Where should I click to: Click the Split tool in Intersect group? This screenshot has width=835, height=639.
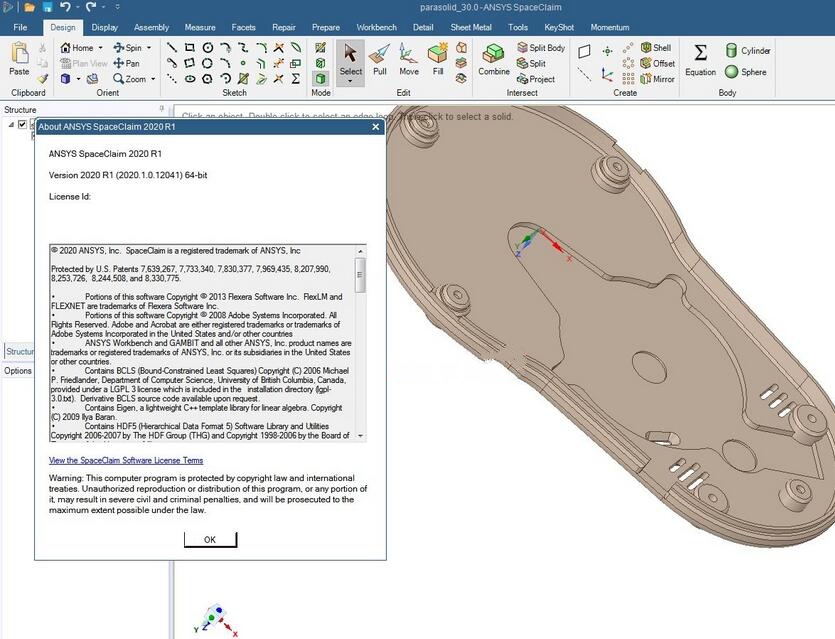pyautogui.click(x=531, y=63)
